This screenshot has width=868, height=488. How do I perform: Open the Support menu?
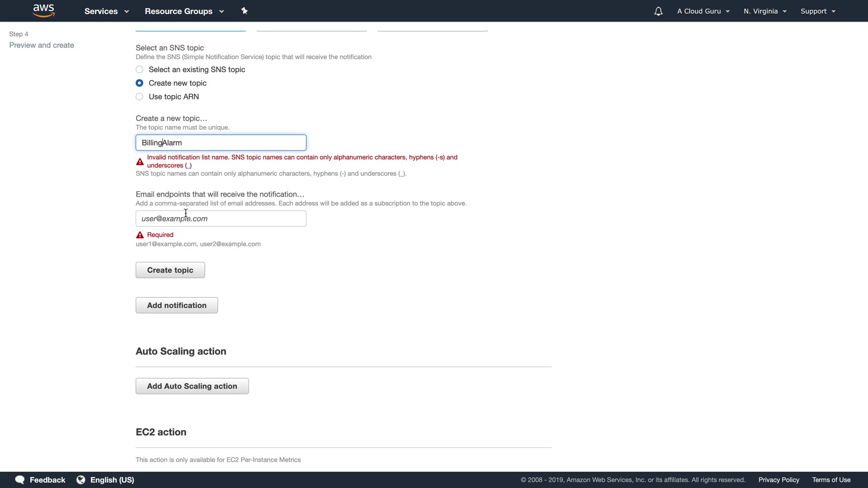[x=817, y=11]
